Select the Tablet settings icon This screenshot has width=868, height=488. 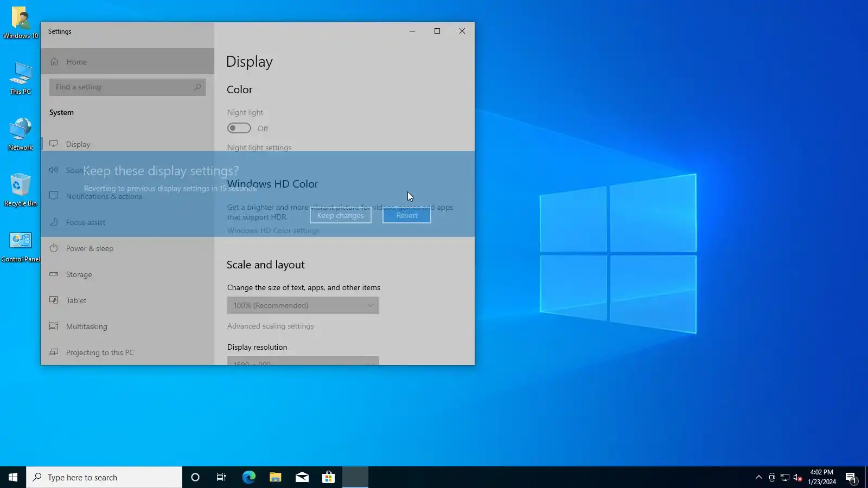pyautogui.click(x=54, y=300)
